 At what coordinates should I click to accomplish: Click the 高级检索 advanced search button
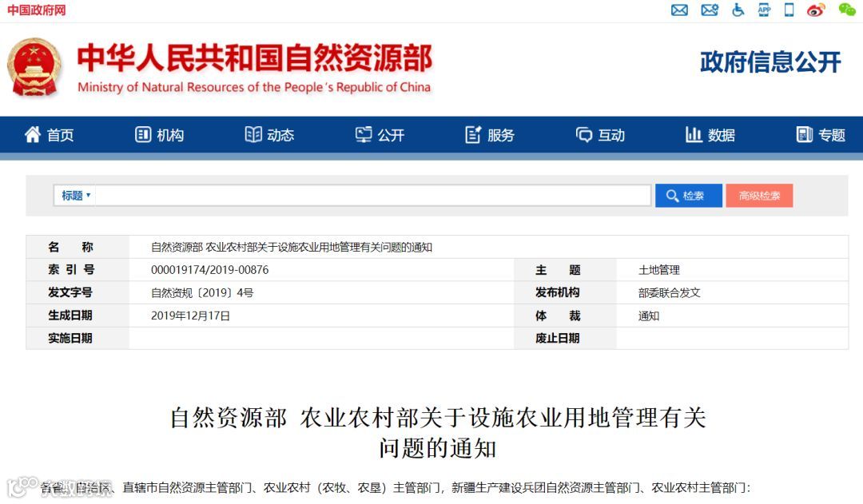click(x=759, y=196)
